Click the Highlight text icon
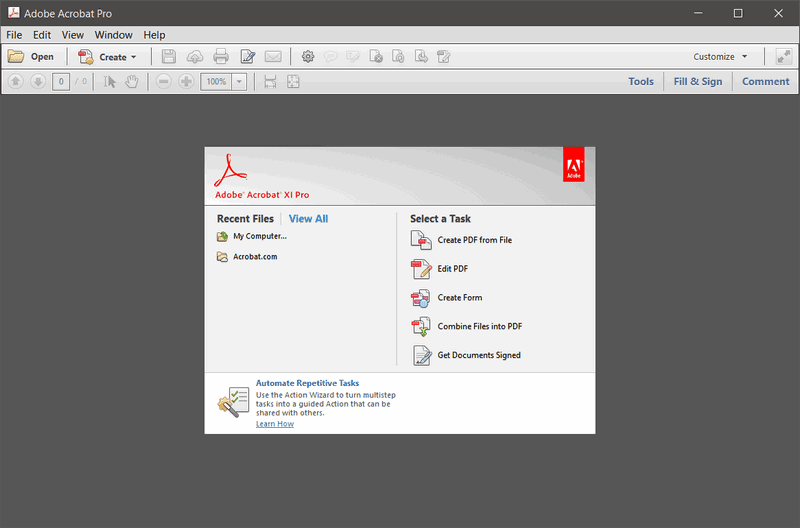Viewport: 800px width, 528px height. pyautogui.click(x=353, y=57)
